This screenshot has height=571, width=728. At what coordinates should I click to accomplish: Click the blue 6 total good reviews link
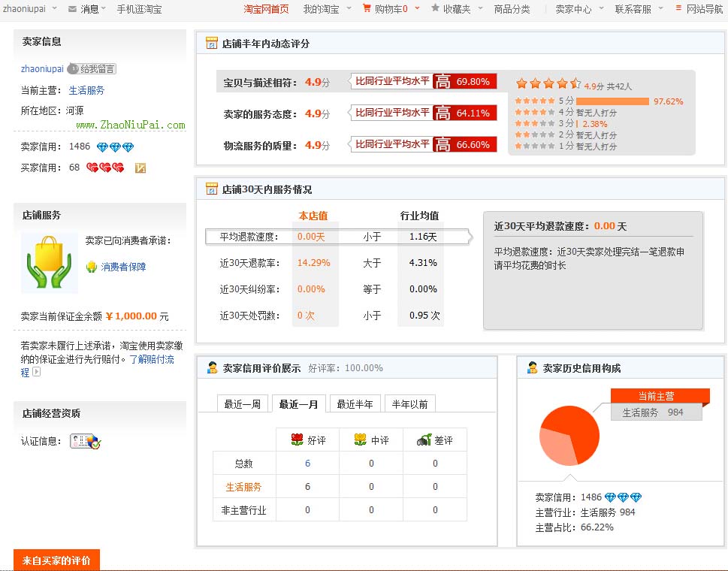pyautogui.click(x=307, y=463)
